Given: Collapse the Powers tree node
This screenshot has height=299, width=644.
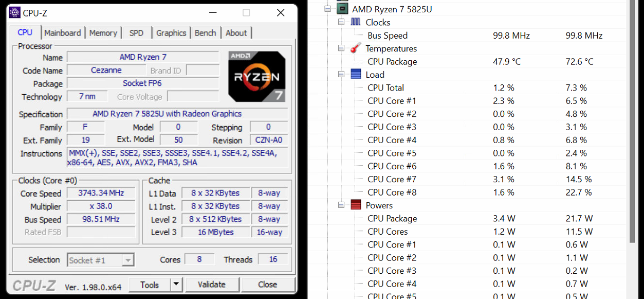Looking at the screenshot, I should (x=340, y=205).
